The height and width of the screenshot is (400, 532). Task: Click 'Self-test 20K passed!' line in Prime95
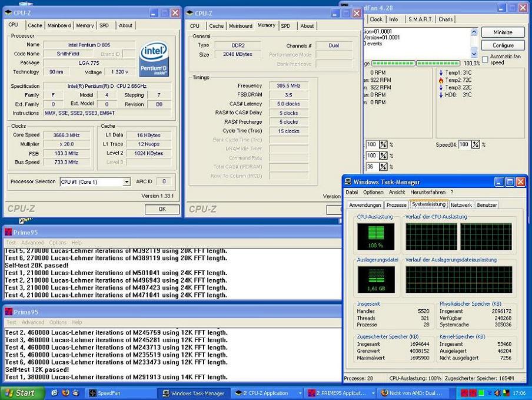click(36, 266)
